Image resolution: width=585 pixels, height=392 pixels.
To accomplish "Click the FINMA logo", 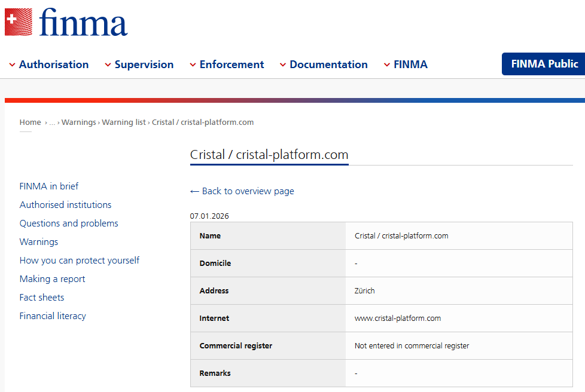I will coord(83,22).
